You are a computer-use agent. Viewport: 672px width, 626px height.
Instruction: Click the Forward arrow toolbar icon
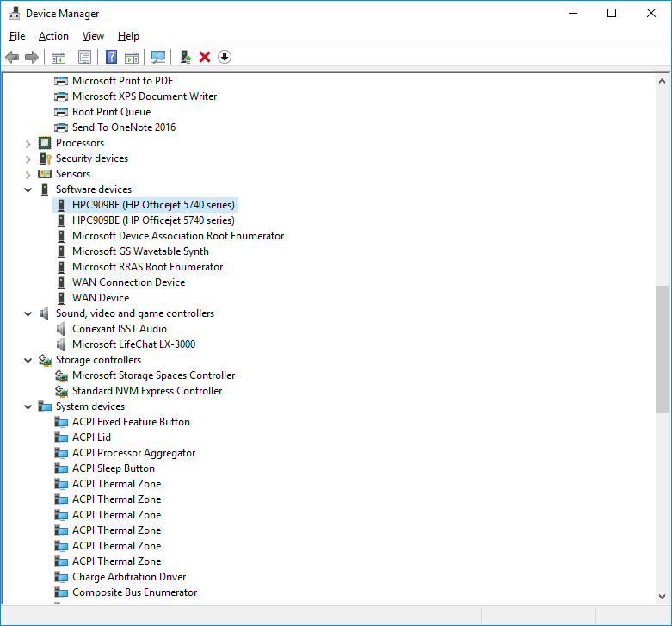32,57
